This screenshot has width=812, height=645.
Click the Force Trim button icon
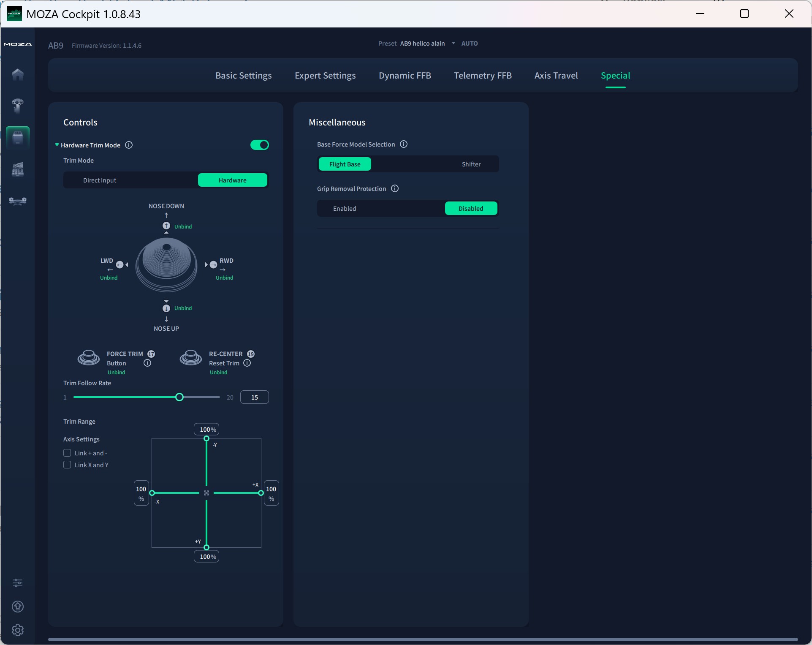(x=89, y=357)
